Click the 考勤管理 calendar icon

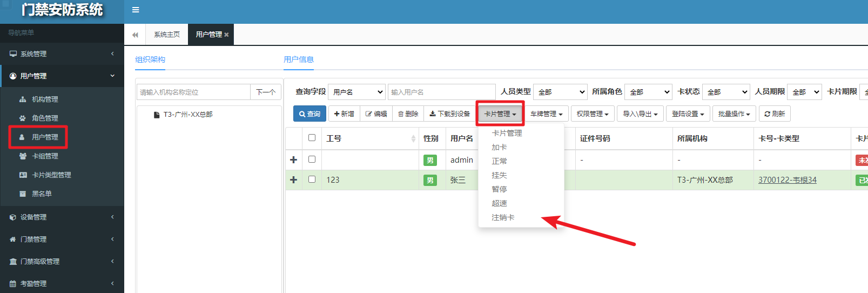pos(13,283)
